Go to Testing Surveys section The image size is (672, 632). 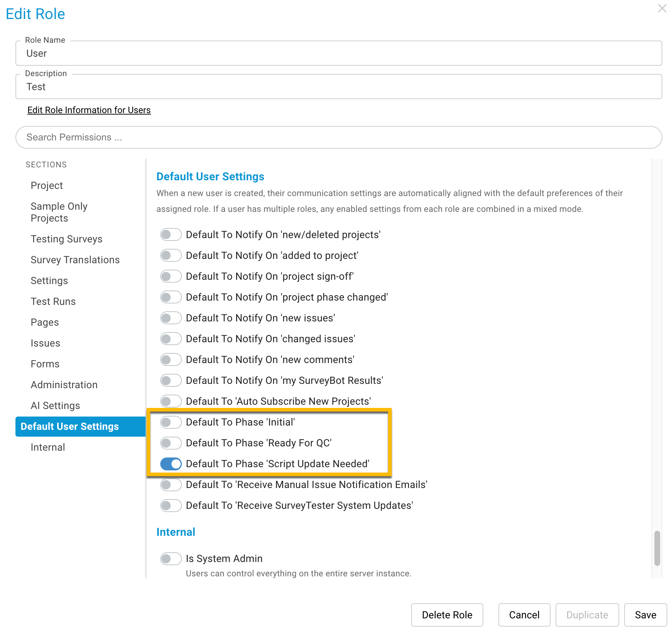click(66, 239)
